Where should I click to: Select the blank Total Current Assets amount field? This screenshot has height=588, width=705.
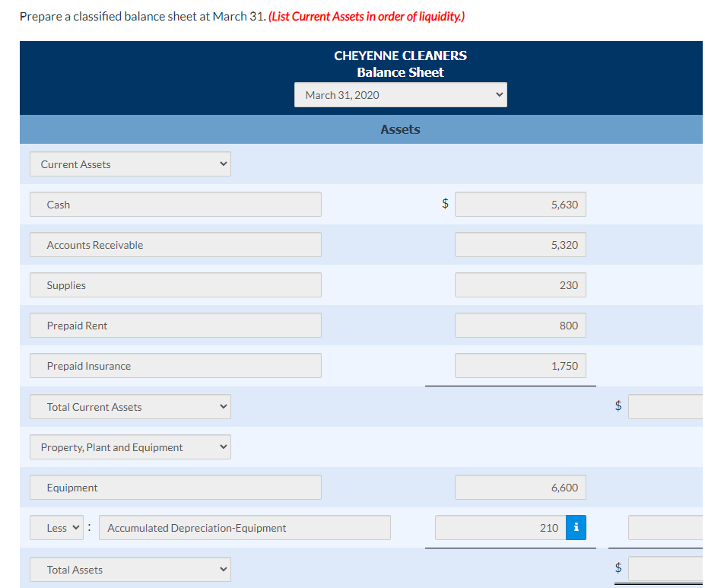click(665, 406)
